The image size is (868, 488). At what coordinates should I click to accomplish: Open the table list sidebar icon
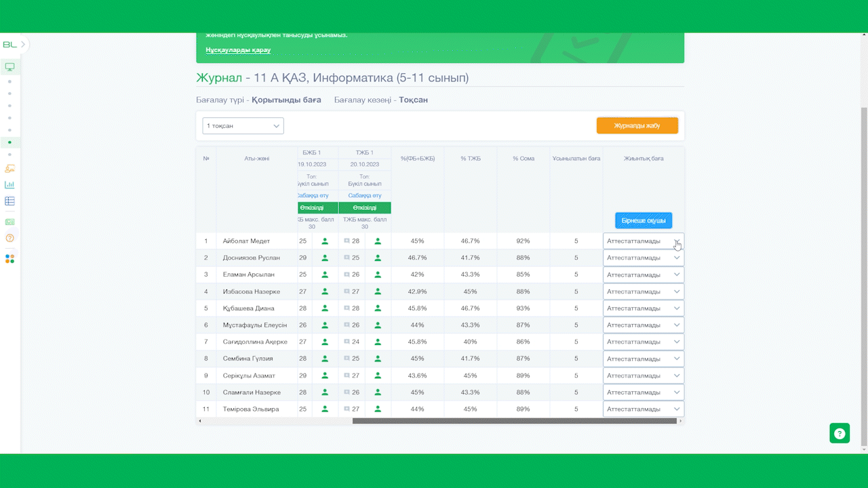click(9, 201)
